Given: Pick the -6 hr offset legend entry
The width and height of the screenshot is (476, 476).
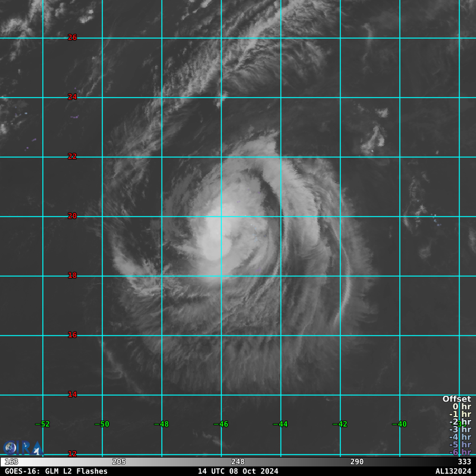Looking at the screenshot, I should tap(460, 452).
